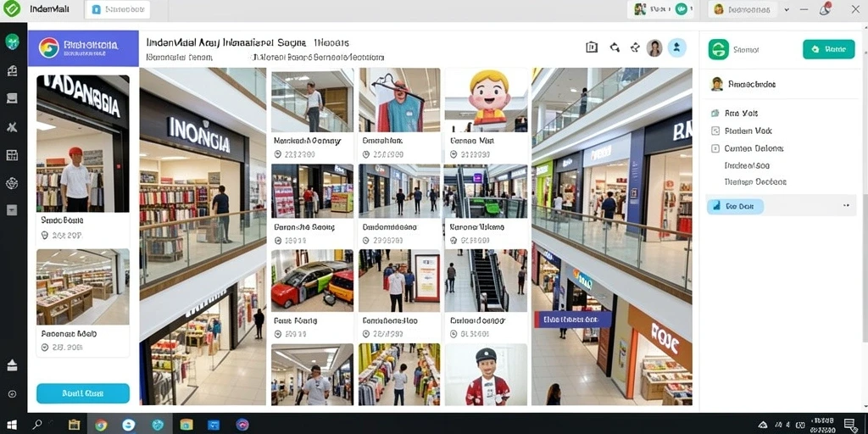The image size is (868, 434).
Task: Select the grid table icon in sidebar
Action: coord(12,155)
